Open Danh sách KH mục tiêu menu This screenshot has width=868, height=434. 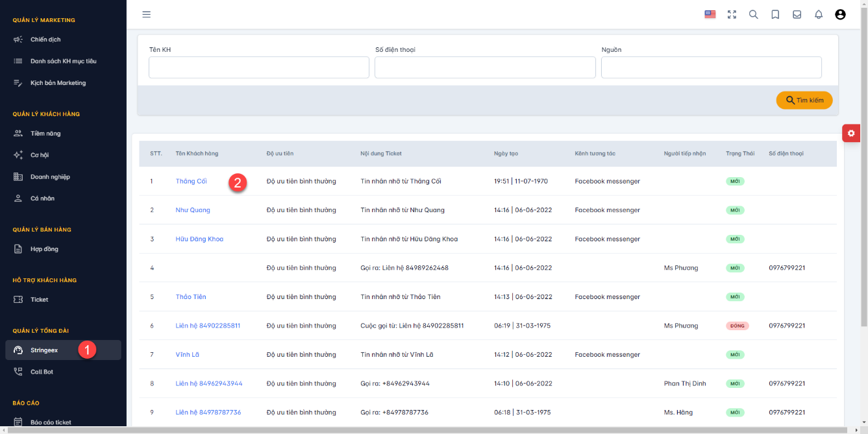(x=63, y=61)
